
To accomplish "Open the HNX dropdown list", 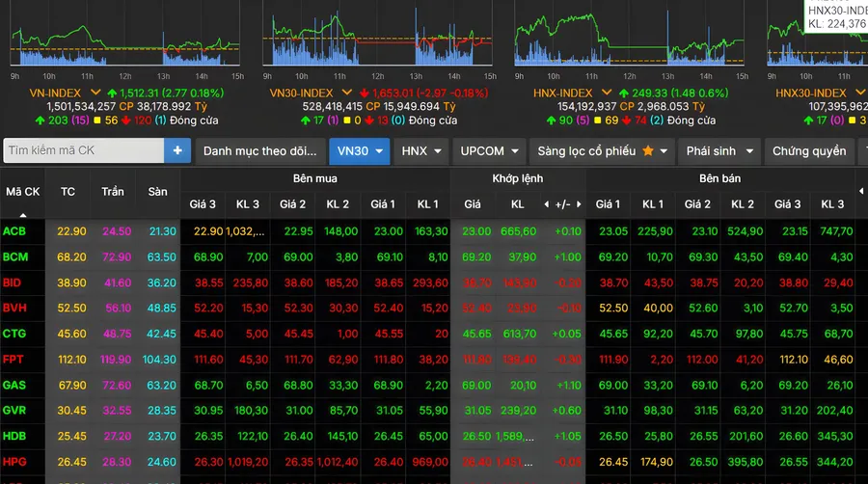I will coord(421,151).
